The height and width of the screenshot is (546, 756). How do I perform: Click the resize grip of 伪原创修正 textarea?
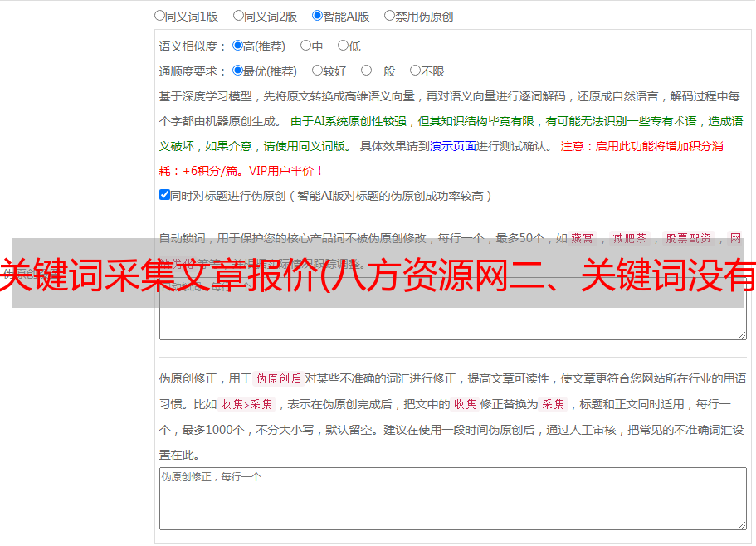(742, 525)
